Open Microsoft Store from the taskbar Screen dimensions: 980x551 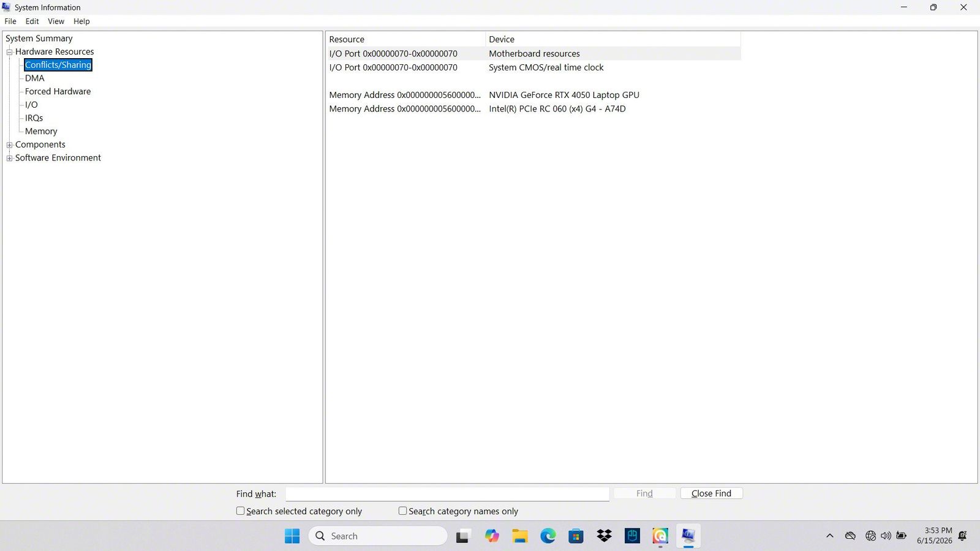click(576, 536)
